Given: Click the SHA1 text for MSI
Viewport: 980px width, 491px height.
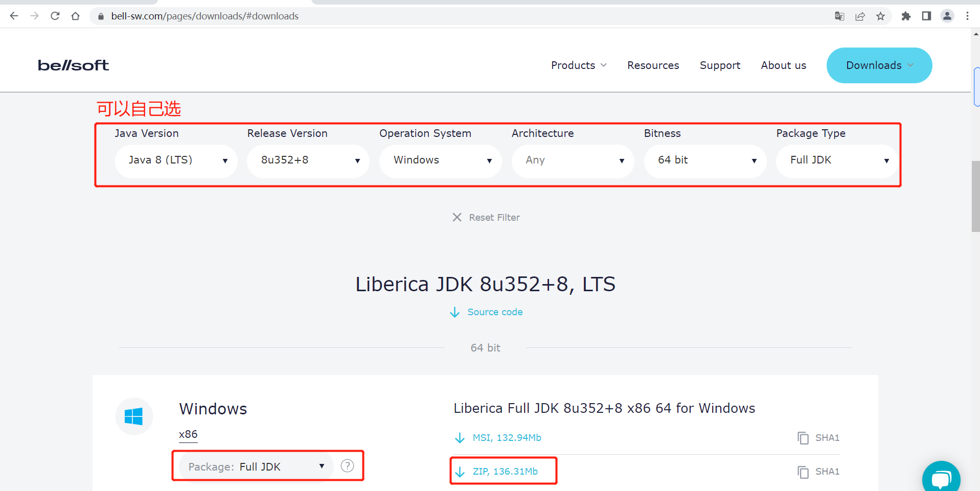Looking at the screenshot, I should 827,438.
